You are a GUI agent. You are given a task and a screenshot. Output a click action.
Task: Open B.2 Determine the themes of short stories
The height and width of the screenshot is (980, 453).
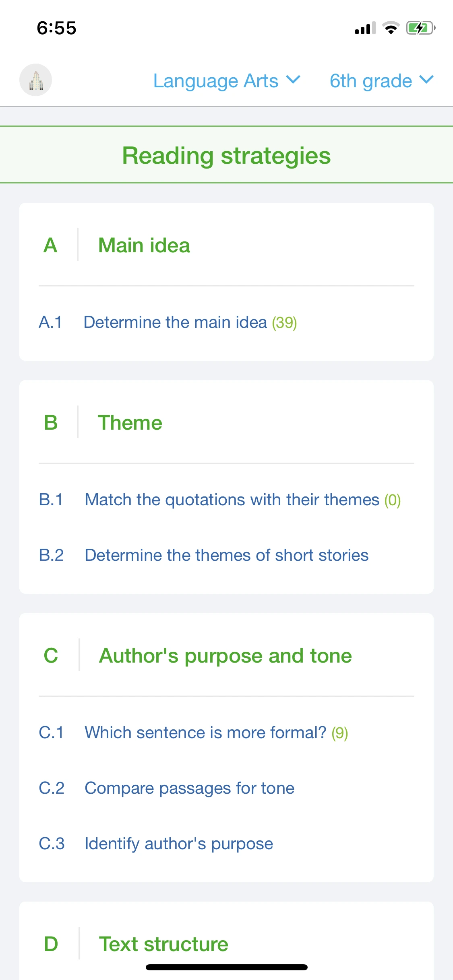point(226,556)
